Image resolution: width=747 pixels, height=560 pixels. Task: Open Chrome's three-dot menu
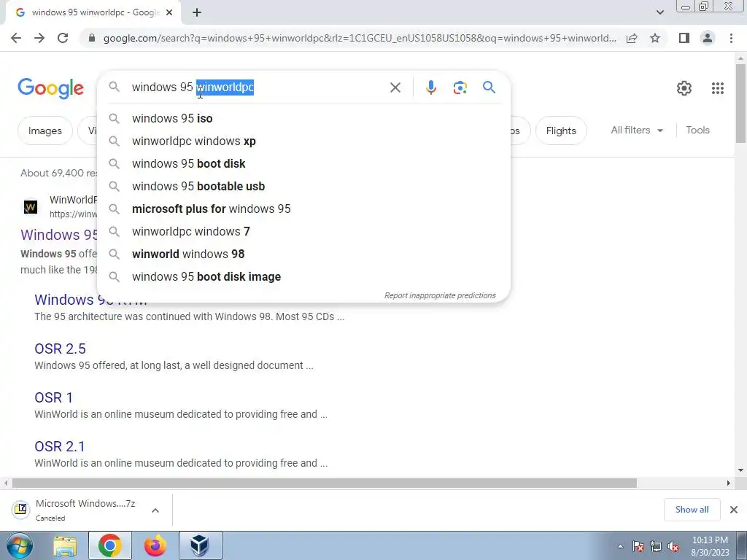[731, 38]
